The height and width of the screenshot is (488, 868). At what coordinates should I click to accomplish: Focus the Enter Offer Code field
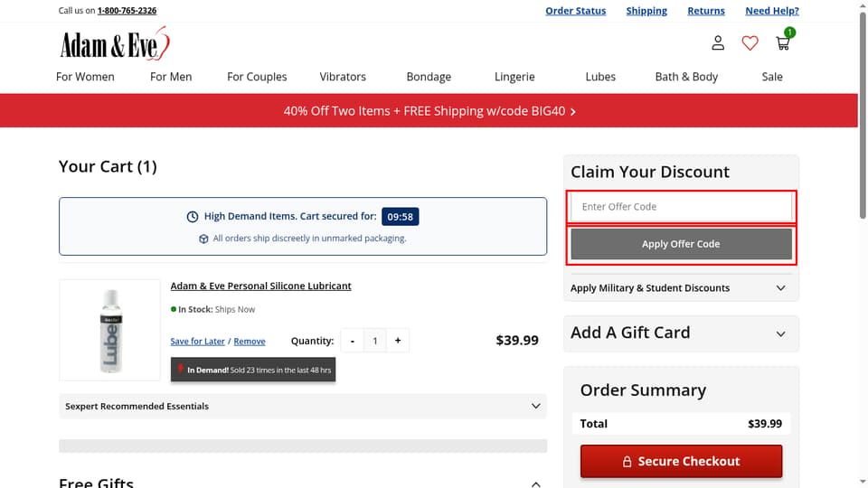click(681, 206)
